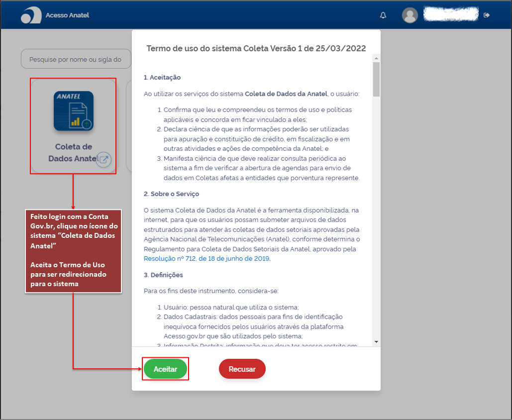Click the Anatel logo in header
512x420 pixels.
31,15
